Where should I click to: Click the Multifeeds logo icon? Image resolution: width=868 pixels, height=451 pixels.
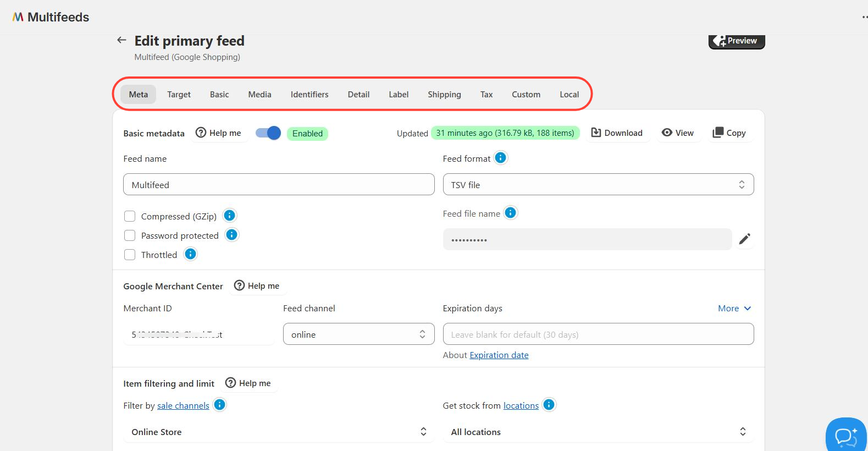[x=18, y=17]
